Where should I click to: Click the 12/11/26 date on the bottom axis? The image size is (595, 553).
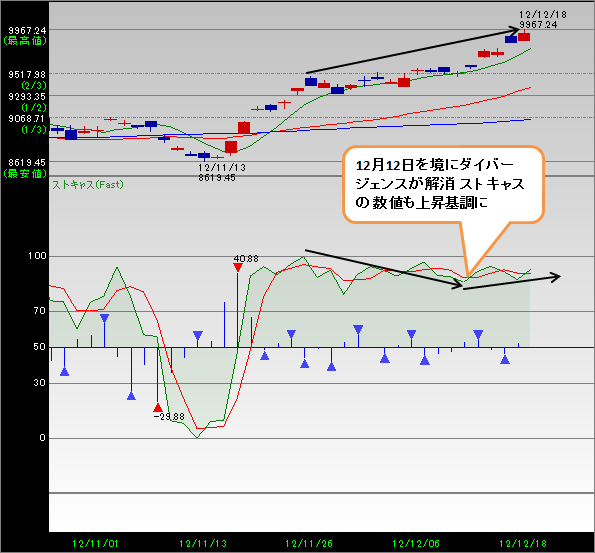click(x=309, y=544)
